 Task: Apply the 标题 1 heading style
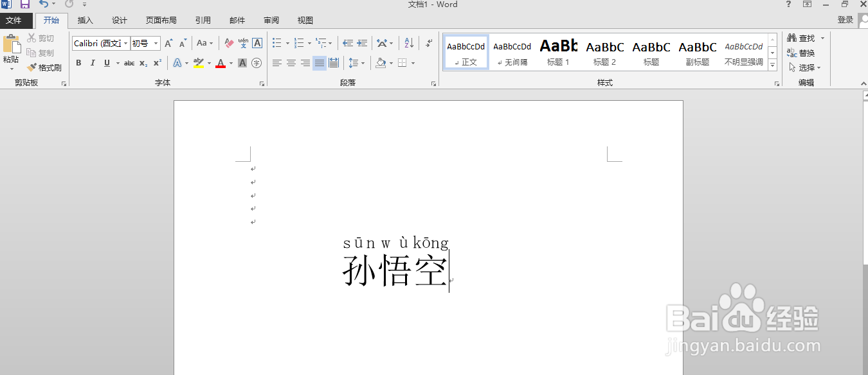coord(558,52)
